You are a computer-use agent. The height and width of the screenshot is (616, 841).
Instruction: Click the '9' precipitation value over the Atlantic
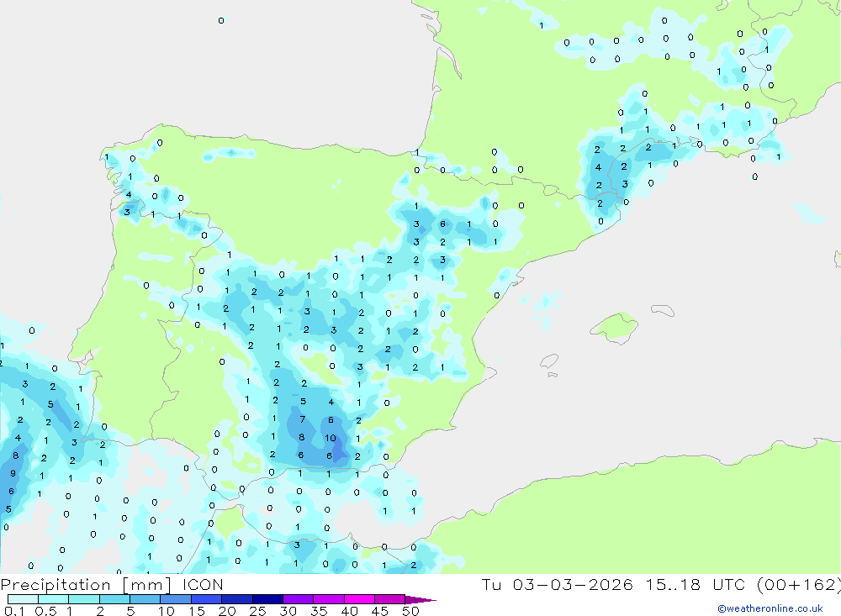13,473
